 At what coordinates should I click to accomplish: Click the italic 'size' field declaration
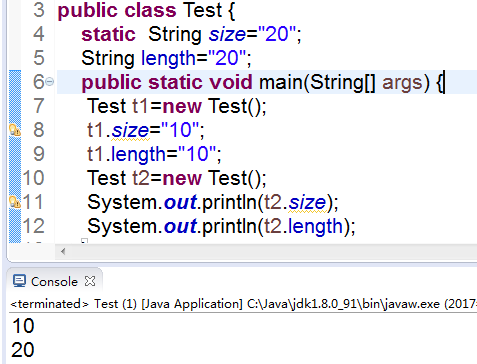tap(227, 34)
